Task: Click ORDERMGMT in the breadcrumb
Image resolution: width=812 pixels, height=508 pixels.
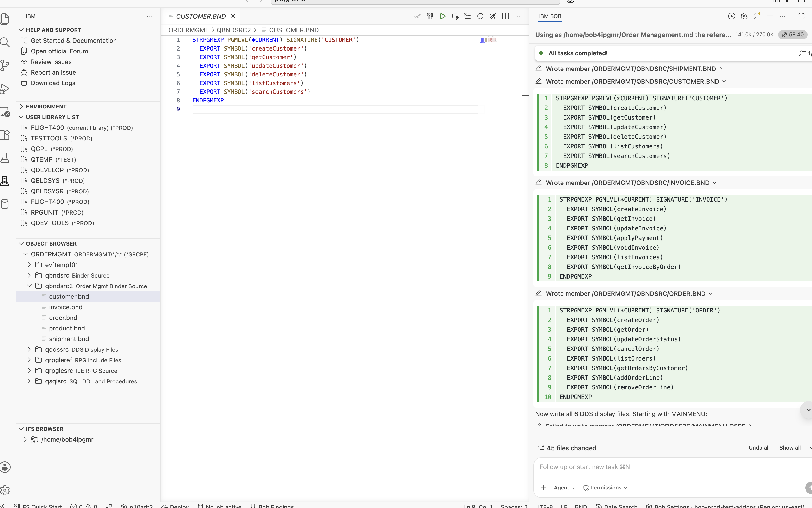Action: [x=188, y=30]
